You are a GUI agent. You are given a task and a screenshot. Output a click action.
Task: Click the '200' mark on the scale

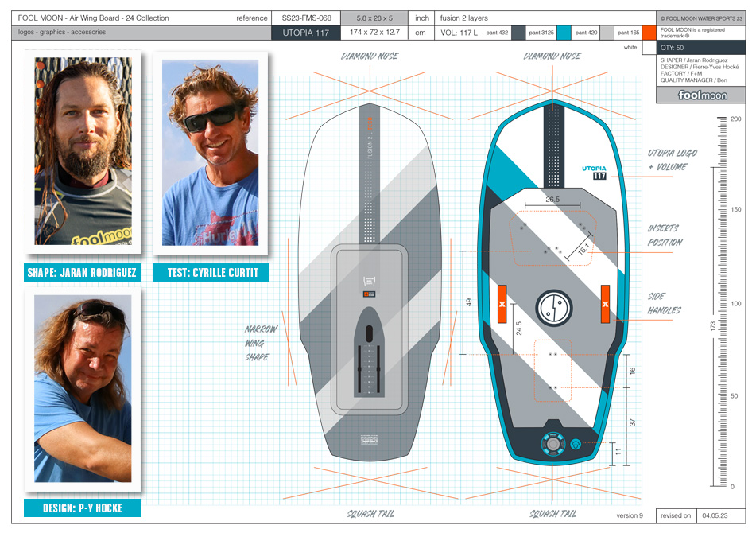[736, 119]
